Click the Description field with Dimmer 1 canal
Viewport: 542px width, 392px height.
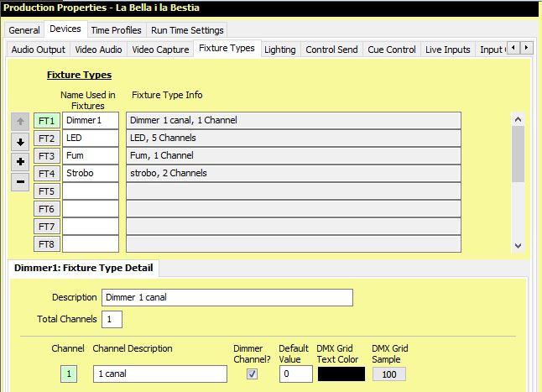(x=227, y=298)
